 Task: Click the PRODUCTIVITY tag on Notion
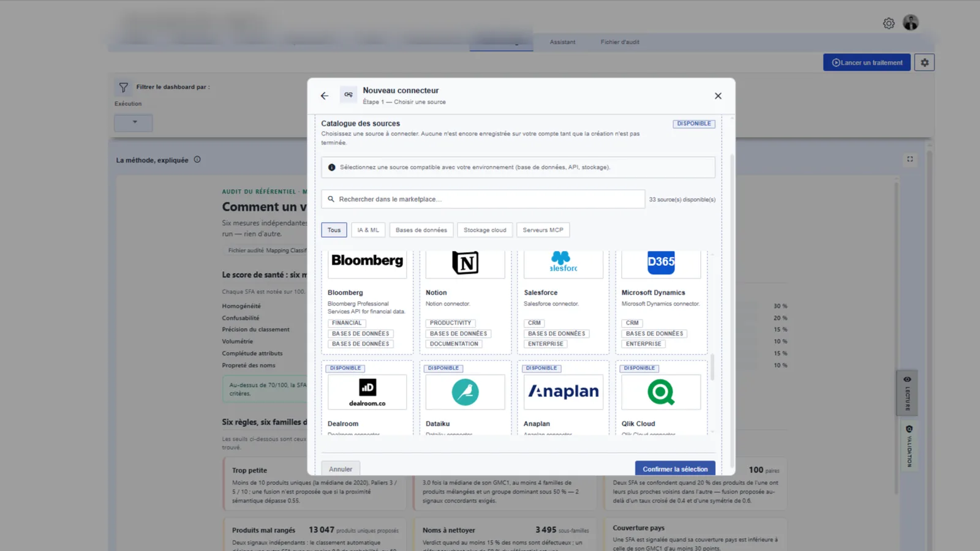tap(451, 323)
